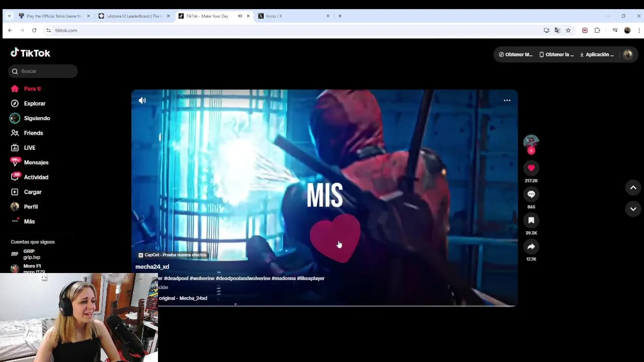Viewport: 644px width, 362px height.
Task: Open the Extensions puzzle menu
Action: [x=597, y=30]
